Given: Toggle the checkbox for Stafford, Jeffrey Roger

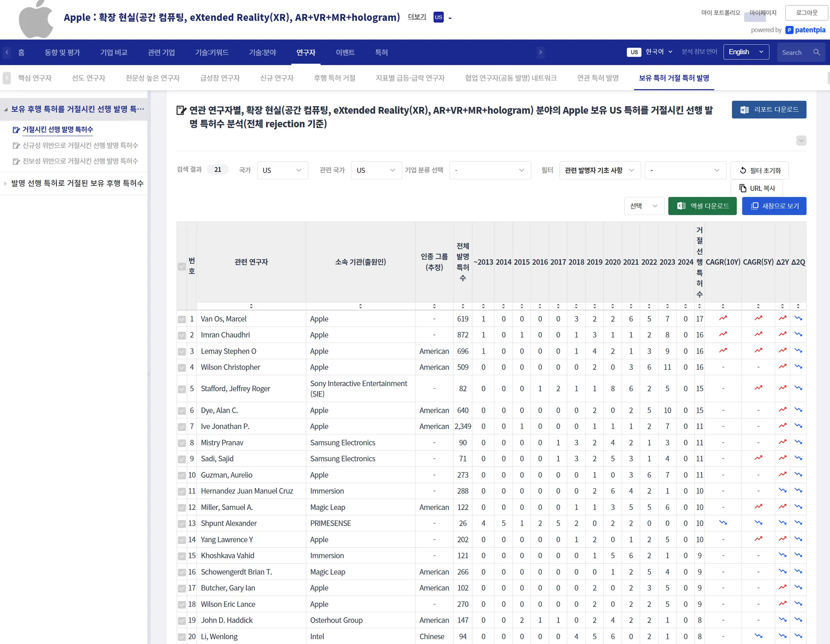Looking at the screenshot, I should 182,389.
